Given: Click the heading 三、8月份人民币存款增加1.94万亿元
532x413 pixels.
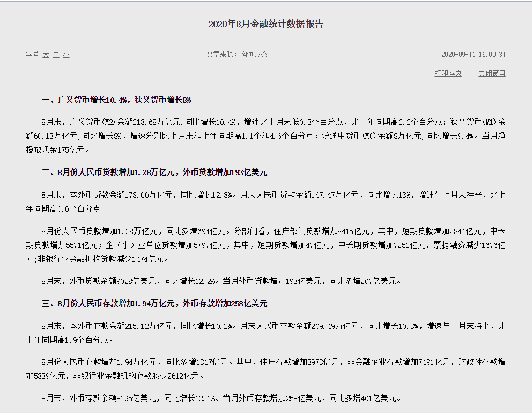Looking at the screenshot, I should point(154,304).
